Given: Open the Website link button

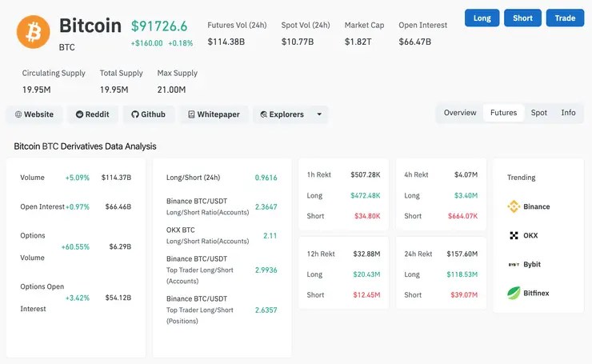Looking at the screenshot, I should coord(34,114).
